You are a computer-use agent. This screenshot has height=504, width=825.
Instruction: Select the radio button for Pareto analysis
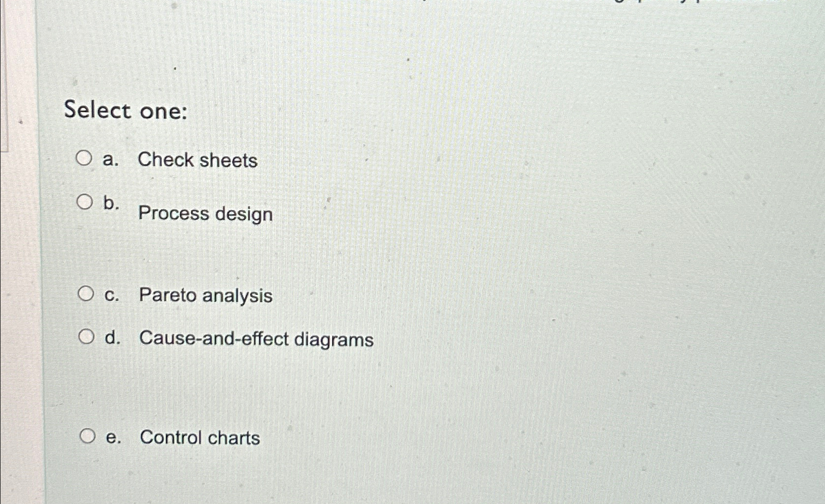point(87,292)
